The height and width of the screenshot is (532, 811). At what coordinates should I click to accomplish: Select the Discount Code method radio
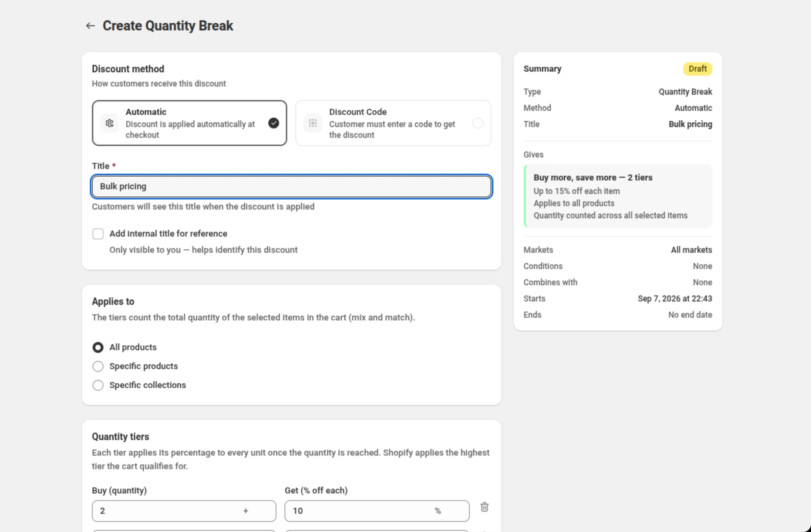pos(478,123)
